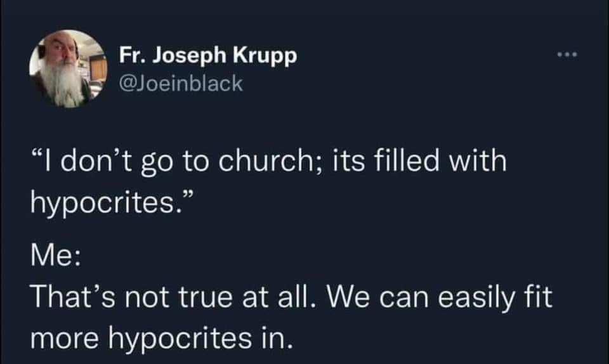Click the final line "more hypocrites in."

162,338
